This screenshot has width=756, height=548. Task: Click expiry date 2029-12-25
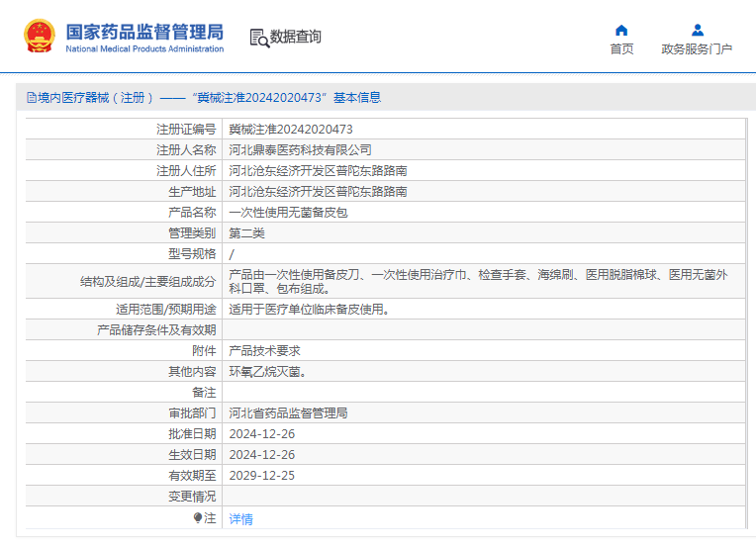262,475
